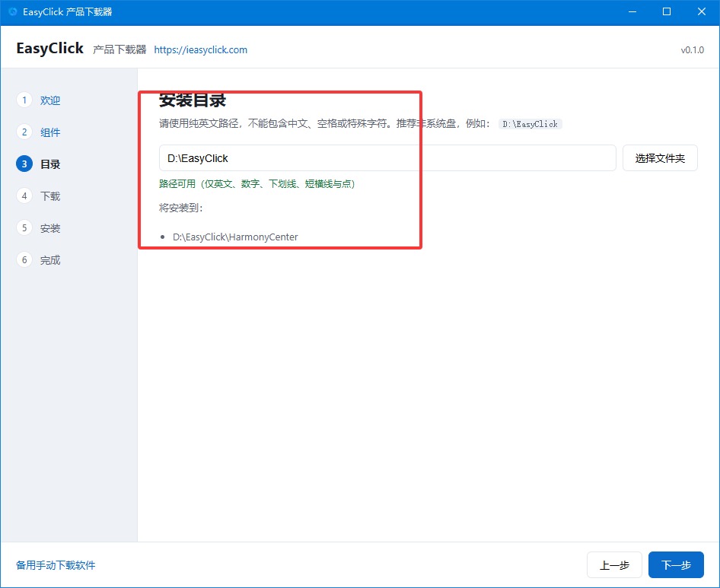
Task: Click the 选择文件夹 button
Action: pos(660,158)
